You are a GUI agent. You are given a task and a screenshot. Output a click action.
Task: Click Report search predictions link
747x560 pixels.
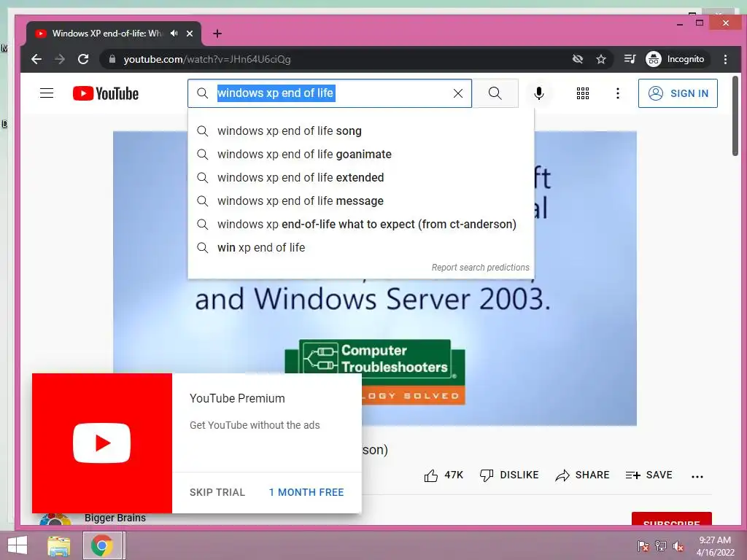[x=480, y=268]
